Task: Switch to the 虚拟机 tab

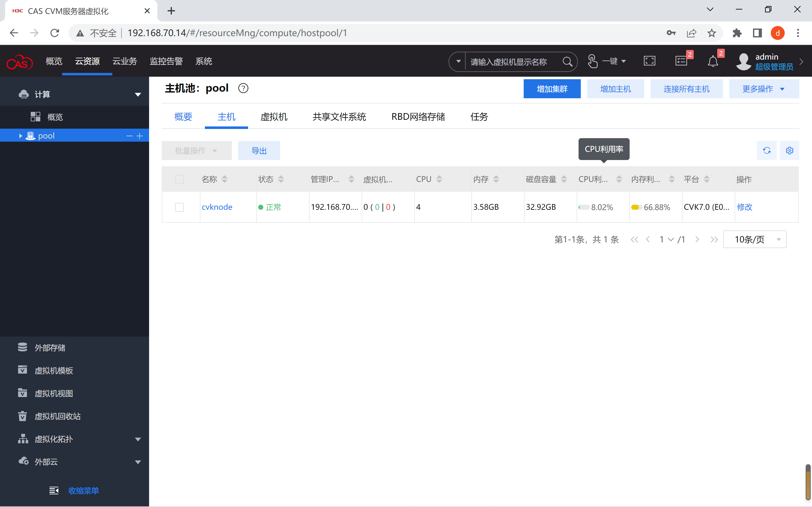Action: pyautogui.click(x=274, y=117)
